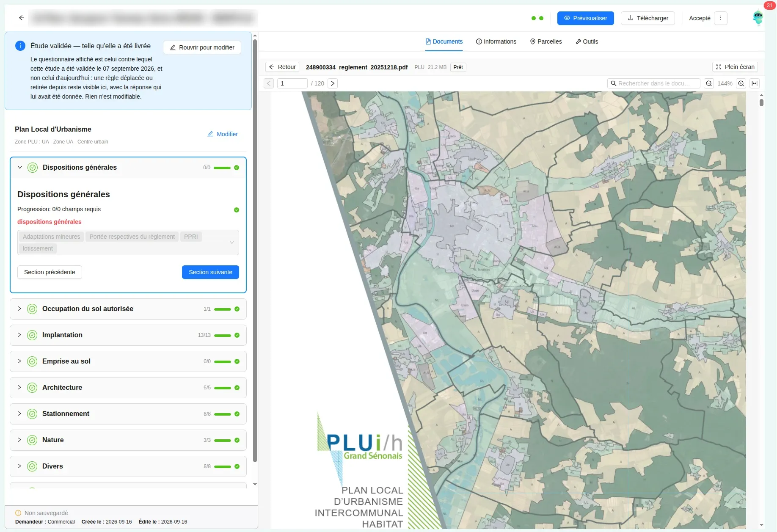Open the three-dot menu beside Accepté
Image resolution: width=777 pixels, height=532 pixels.
[721, 18]
